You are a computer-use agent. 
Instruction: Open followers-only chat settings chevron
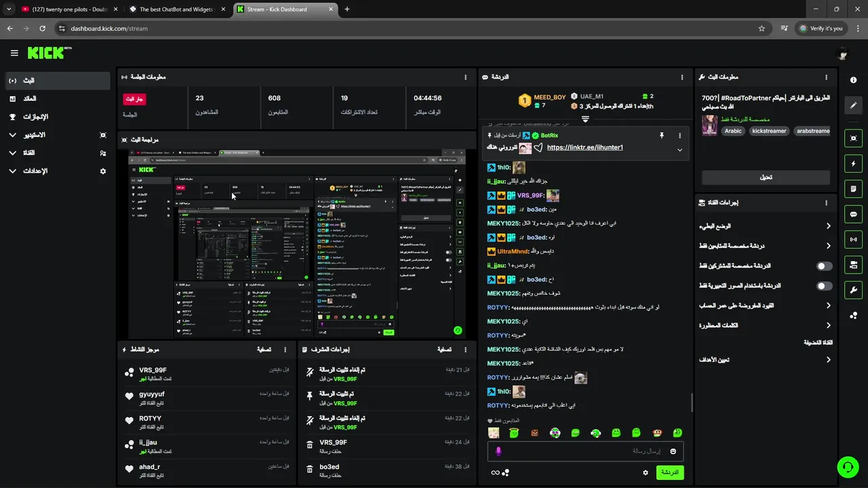pyautogui.click(x=828, y=246)
